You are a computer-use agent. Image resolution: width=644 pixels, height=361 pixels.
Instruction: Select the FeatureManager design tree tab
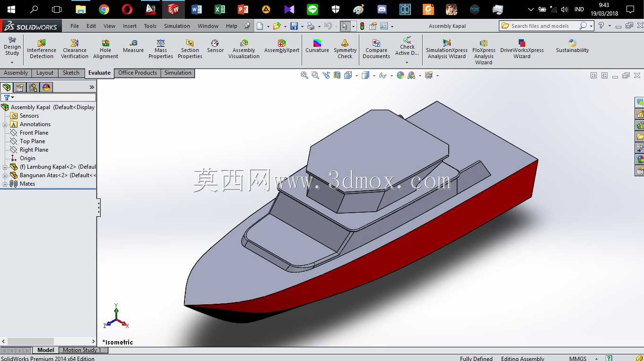(7, 87)
